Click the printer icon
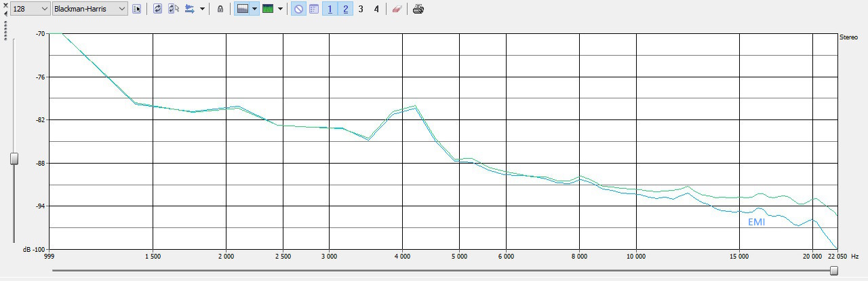The width and height of the screenshot is (868, 281). click(418, 9)
